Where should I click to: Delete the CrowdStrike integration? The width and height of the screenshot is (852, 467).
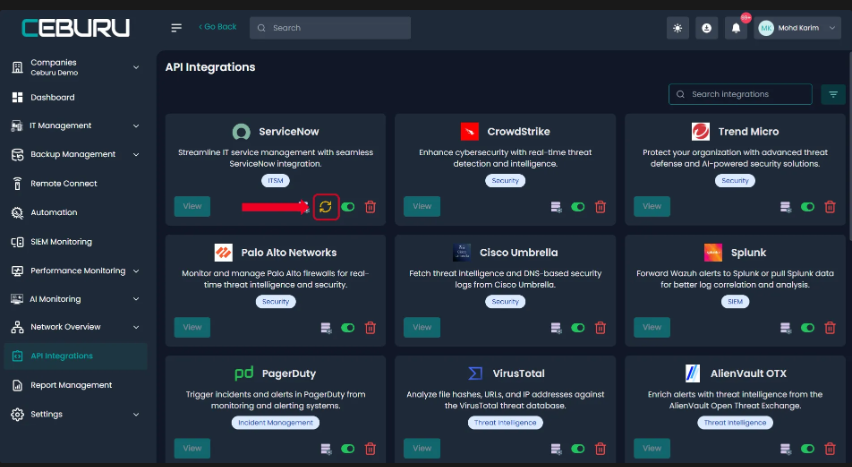click(x=600, y=207)
